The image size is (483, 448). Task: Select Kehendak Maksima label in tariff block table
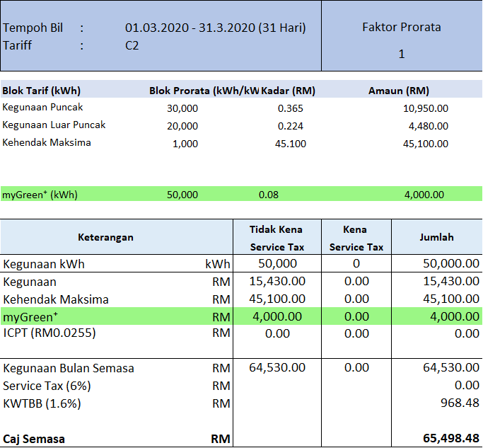47,142
